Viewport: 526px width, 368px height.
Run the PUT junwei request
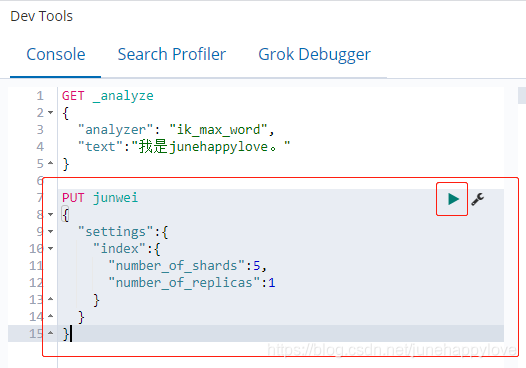point(453,199)
